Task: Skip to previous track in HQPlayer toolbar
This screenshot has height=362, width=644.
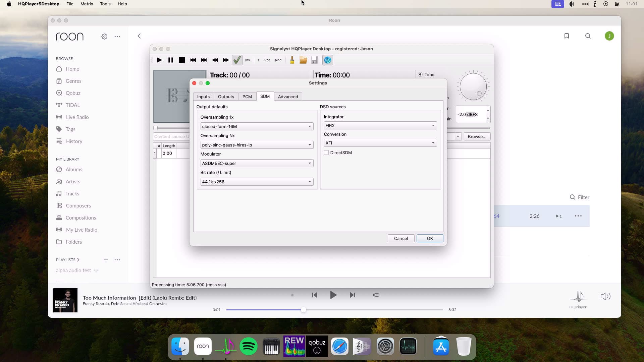Action: [x=193, y=60]
